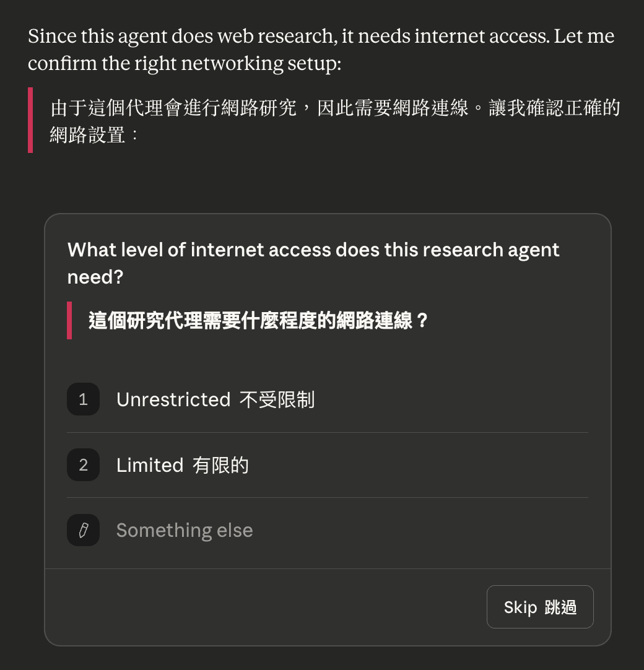644x670 pixels.
Task: Click the dark circle icon before Limited
Action: click(83, 465)
